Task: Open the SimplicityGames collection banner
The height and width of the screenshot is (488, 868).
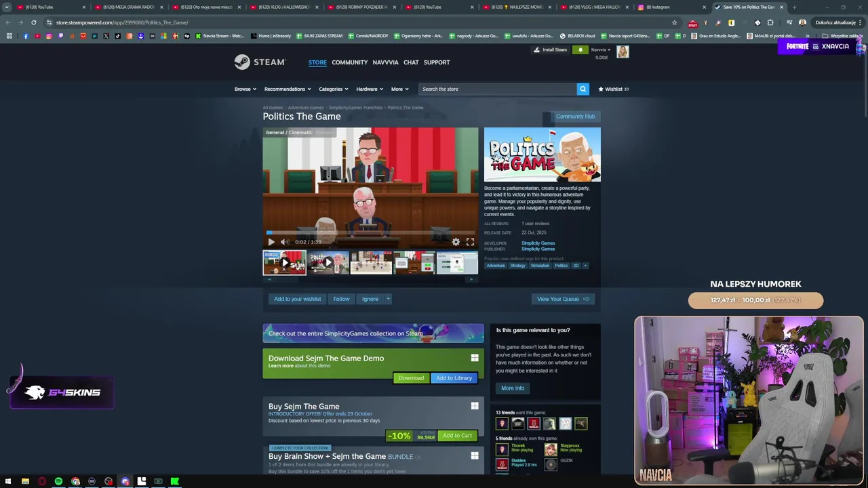Action: point(373,333)
